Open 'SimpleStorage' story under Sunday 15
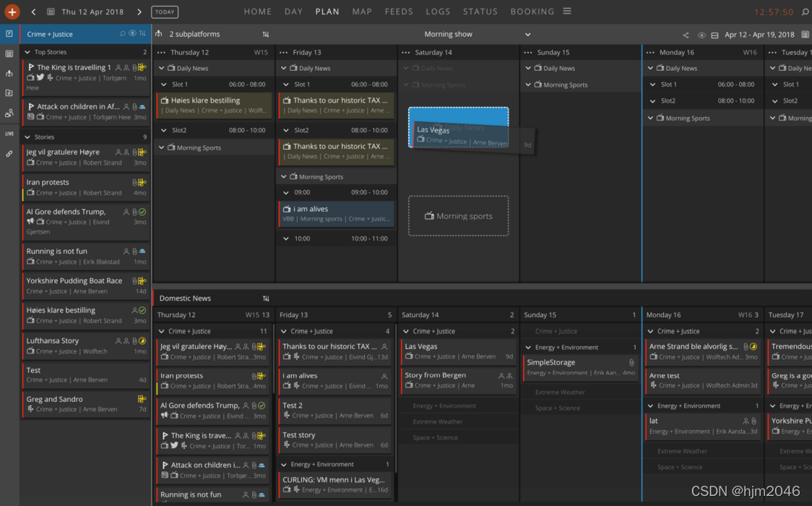The image size is (812, 506). [581, 367]
